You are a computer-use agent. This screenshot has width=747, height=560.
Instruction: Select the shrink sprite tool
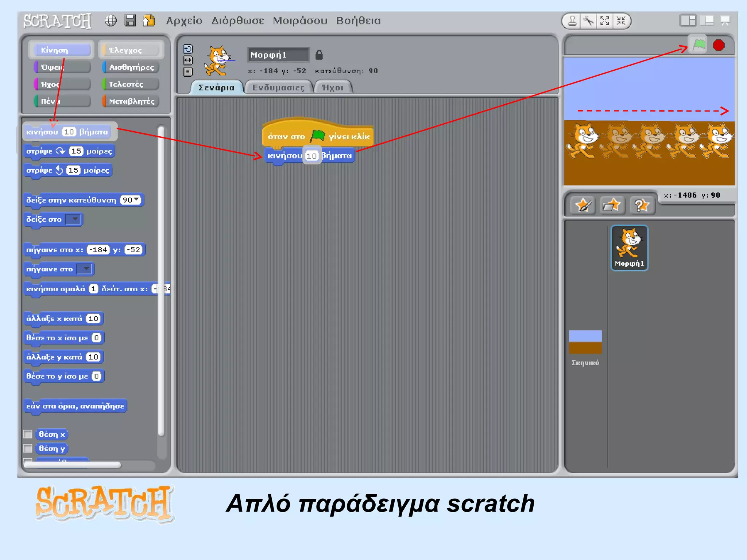pos(621,21)
